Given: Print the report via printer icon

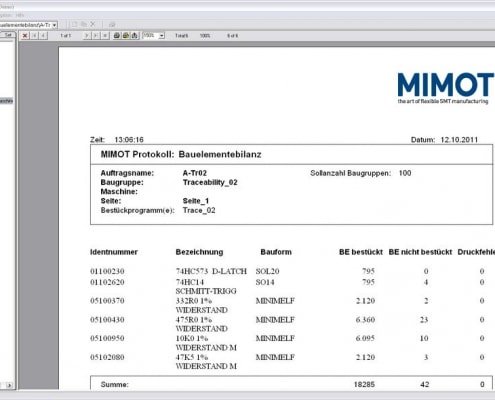Looking at the screenshot, I should [x=117, y=36].
